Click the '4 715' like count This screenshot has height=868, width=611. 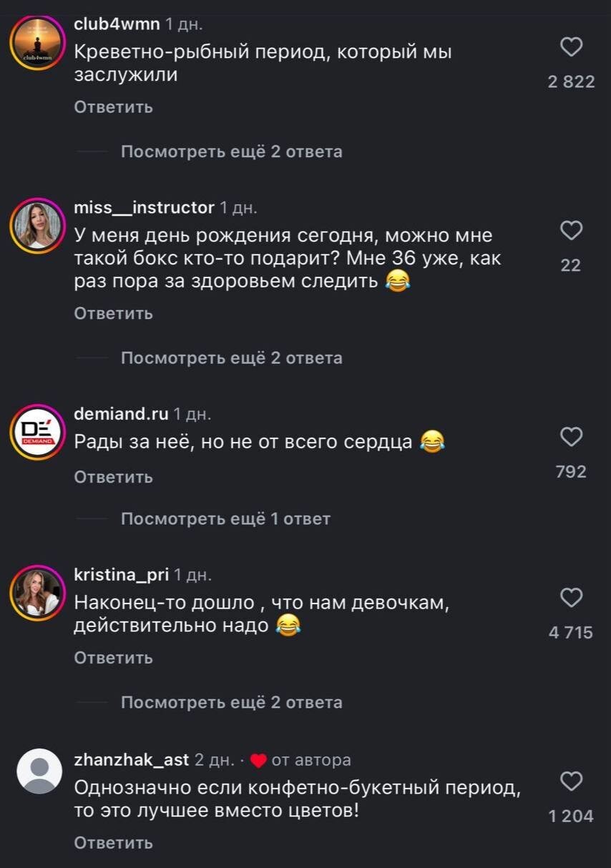570,631
